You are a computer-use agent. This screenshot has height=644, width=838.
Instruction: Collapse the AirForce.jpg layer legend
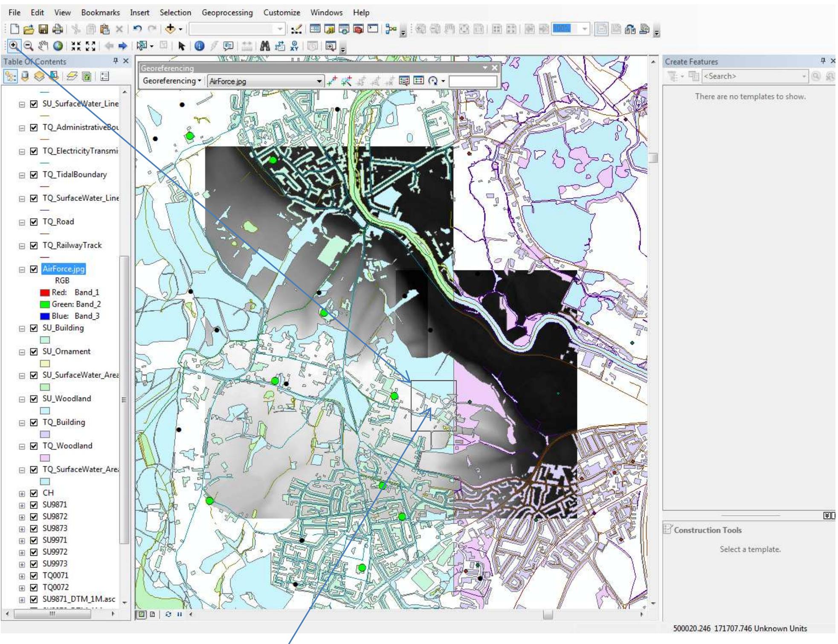22,270
